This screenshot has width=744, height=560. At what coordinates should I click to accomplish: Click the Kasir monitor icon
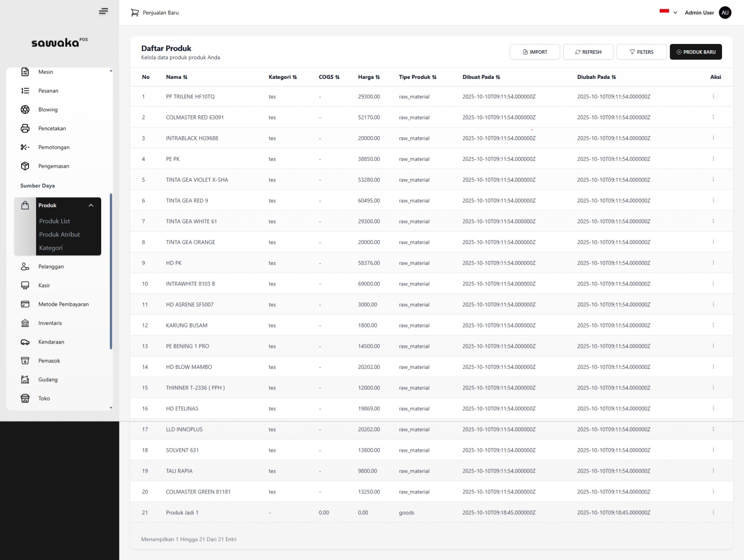pyautogui.click(x=25, y=285)
